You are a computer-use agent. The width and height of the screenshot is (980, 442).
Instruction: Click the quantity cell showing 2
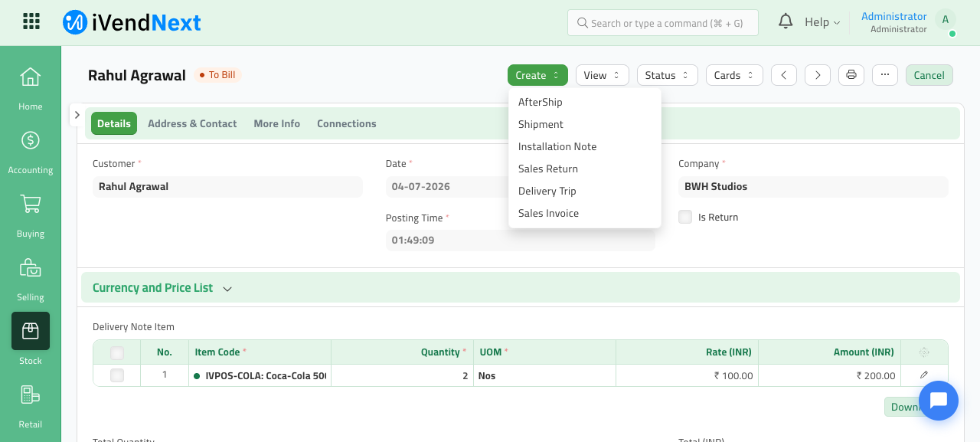point(402,375)
